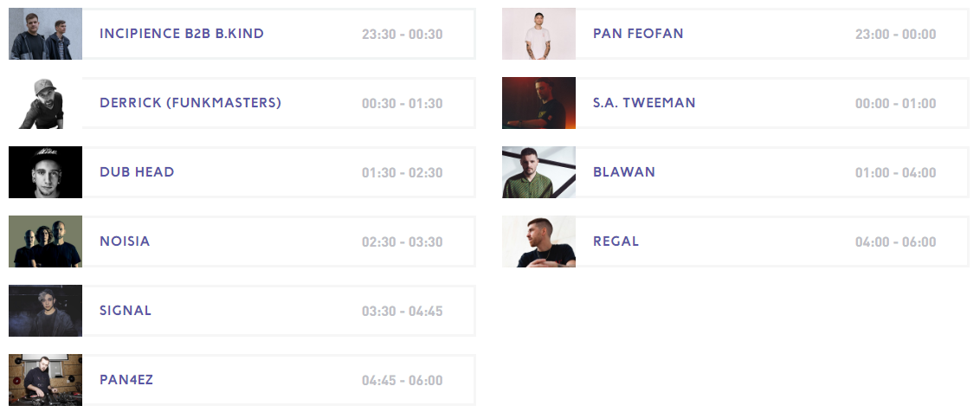Open the Pan Feofan artist photo

538,34
